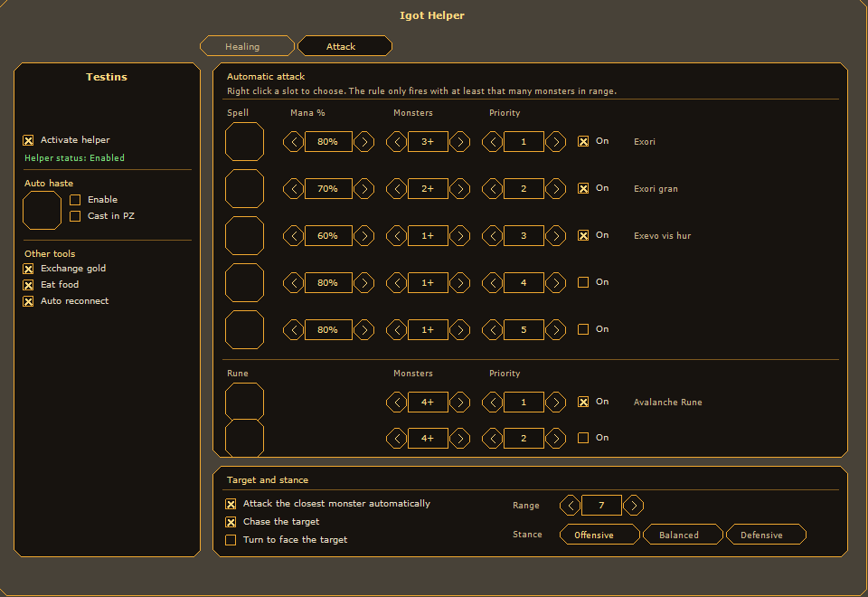
Task: Toggle Eat food option
Action: tap(28, 285)
